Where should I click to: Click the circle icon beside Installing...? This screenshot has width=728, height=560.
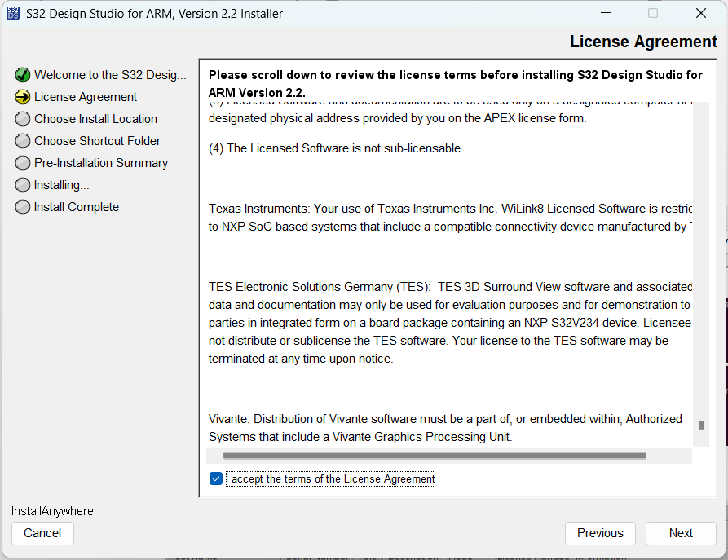click(x=23, y=185)
